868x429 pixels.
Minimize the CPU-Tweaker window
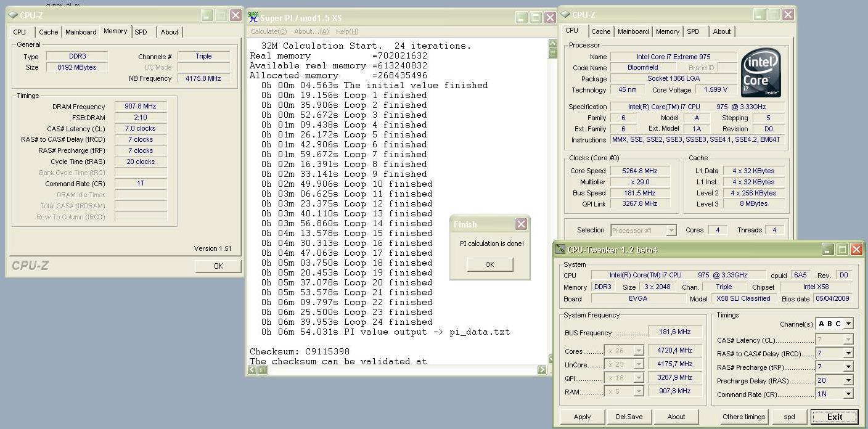[x=828, y=250]
